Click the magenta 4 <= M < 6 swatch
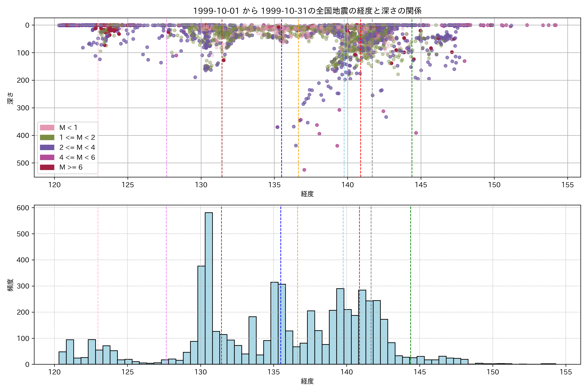This screenshot has width=588, height=392. [47, 157]
